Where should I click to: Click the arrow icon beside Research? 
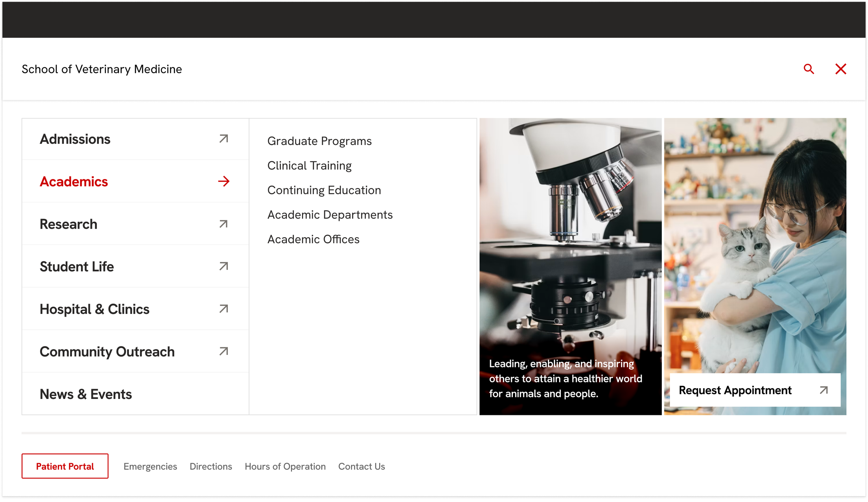[x=224, y=224]
